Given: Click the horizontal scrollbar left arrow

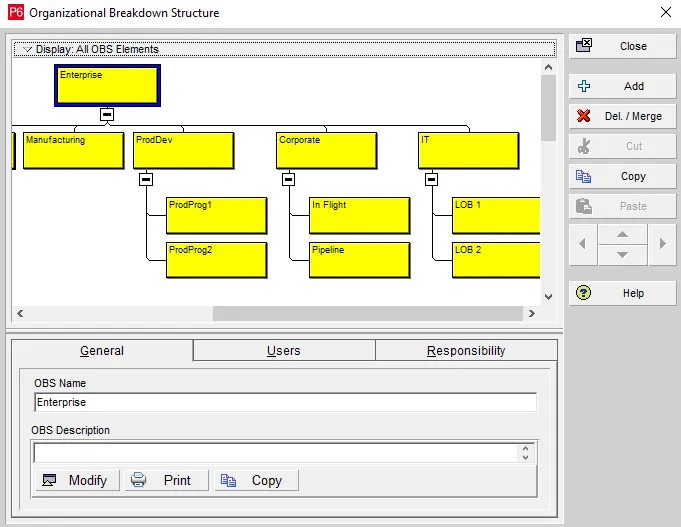Looking at the screenshot, I should click(x=20, y=313).
